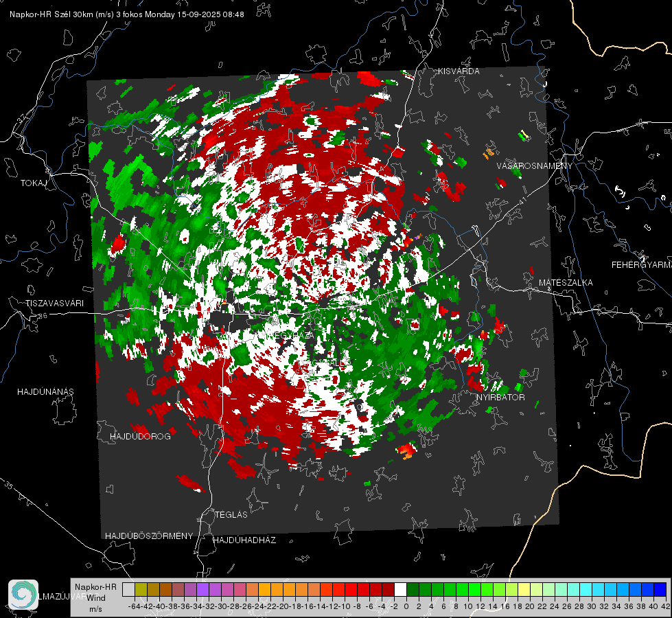672x618 pixels.
Task: Click the swirl weather logo icon
Action: pyautogui.click(x=23, y=595)
